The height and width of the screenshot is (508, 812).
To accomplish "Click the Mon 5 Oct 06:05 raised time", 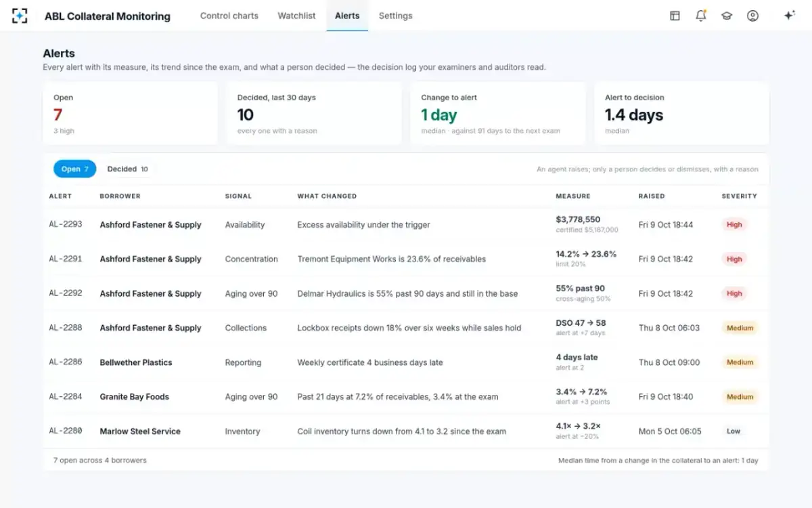I will (x=670, y=431).
